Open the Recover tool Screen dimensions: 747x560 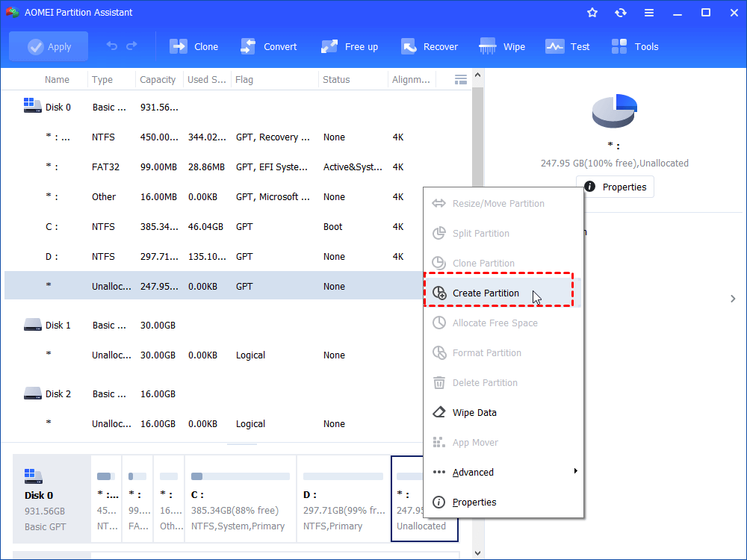click(430, 46)
